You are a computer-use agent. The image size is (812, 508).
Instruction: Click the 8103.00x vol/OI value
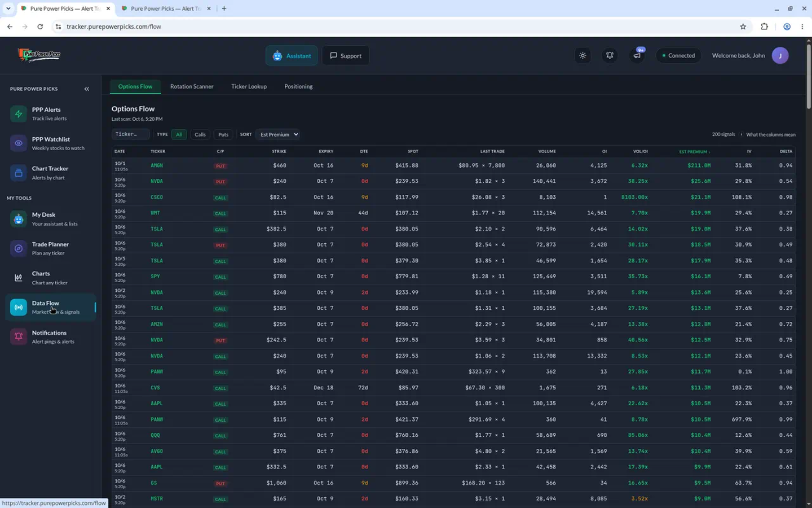pos(634,197)
